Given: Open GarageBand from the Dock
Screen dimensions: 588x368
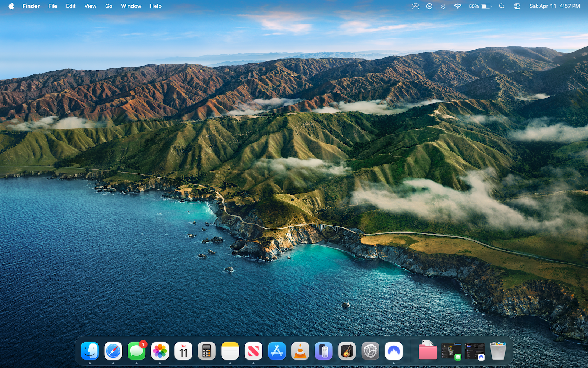Looking at the screenshot, I should coord(347,351).
